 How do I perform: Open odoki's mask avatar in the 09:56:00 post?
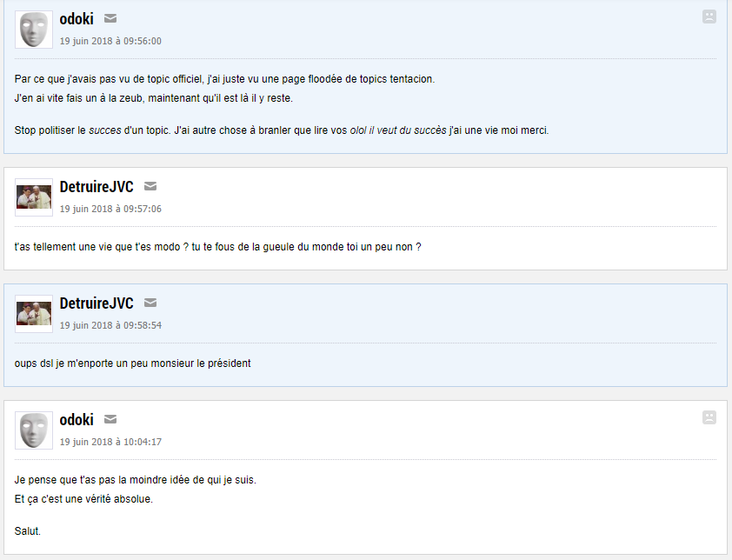click(34, 30)
